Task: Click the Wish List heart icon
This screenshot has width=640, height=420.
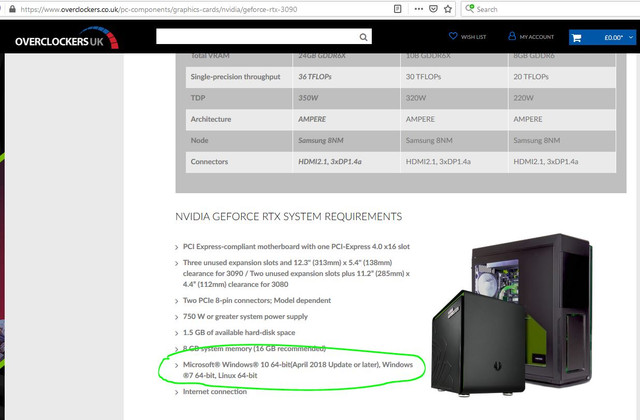Action: (x=453, y=36)
